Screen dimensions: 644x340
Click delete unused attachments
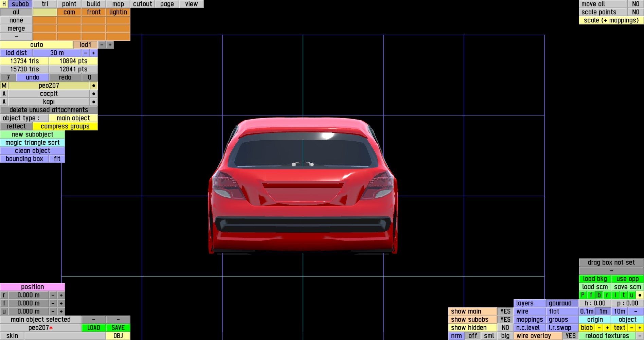coord(49,110)
